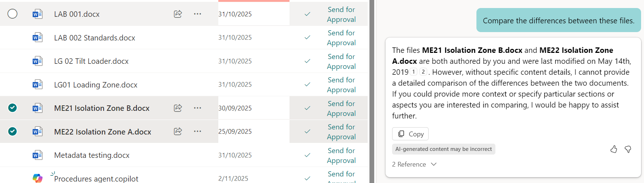Deselect ME21 Isolation Zone B.docx checkbox
Screen dimensions: 644x183
[x=12, y=108]
